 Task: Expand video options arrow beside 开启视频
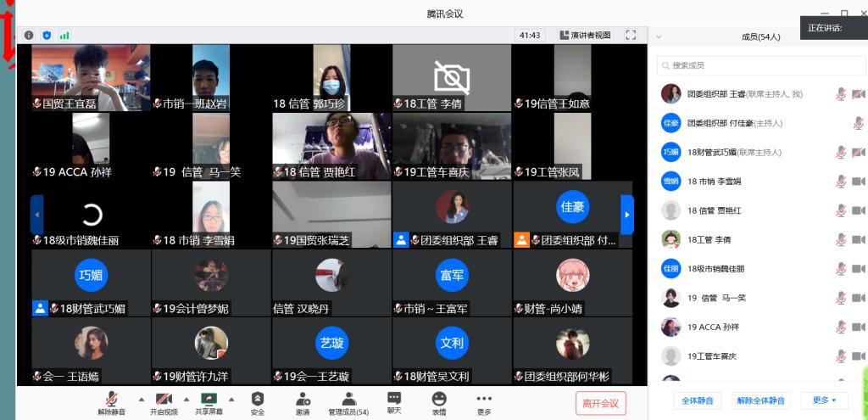[186, 398]
